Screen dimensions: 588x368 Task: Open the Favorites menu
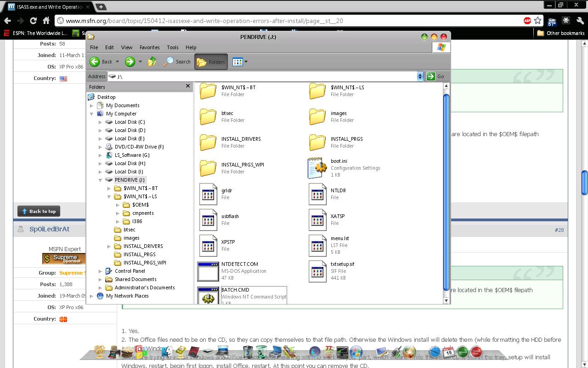150,47
